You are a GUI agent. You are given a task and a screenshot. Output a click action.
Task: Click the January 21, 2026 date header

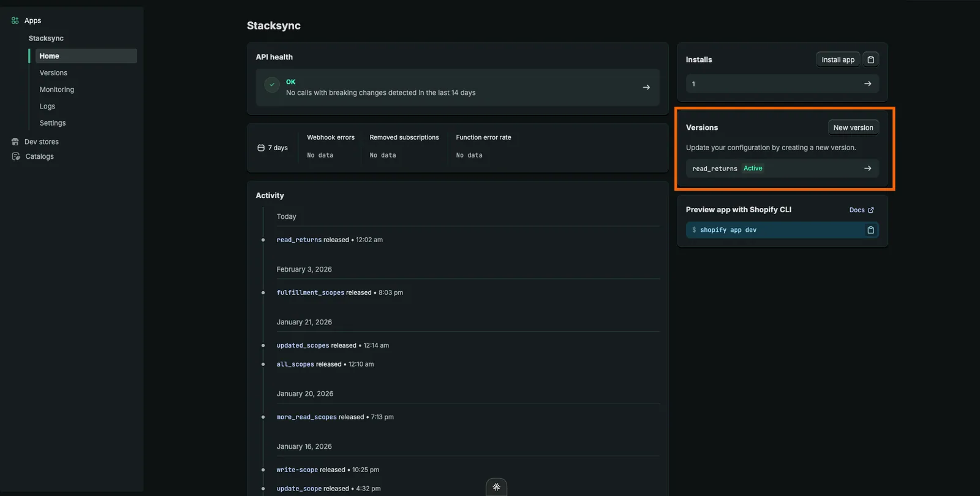[304, 322]
